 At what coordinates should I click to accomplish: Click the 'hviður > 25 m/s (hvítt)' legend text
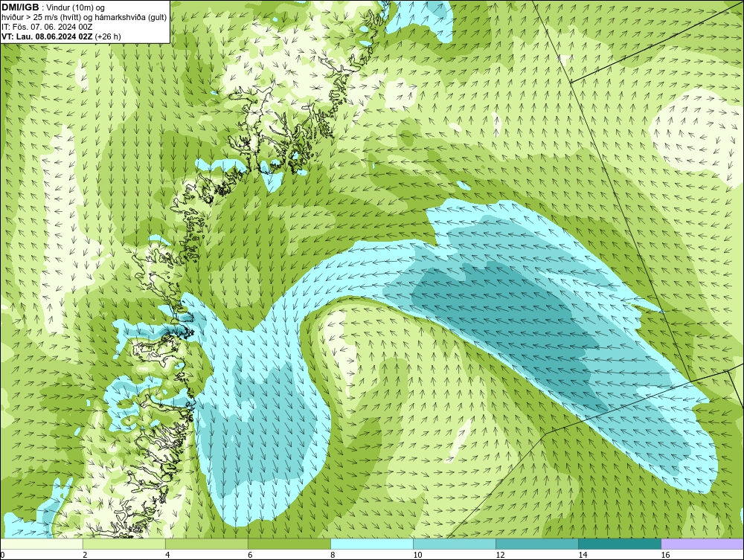(x=41, y=17)
